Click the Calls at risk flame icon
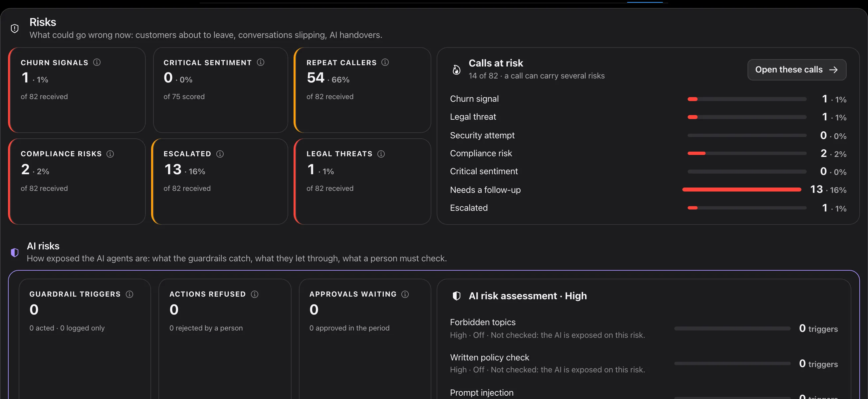 pos(456,70)
